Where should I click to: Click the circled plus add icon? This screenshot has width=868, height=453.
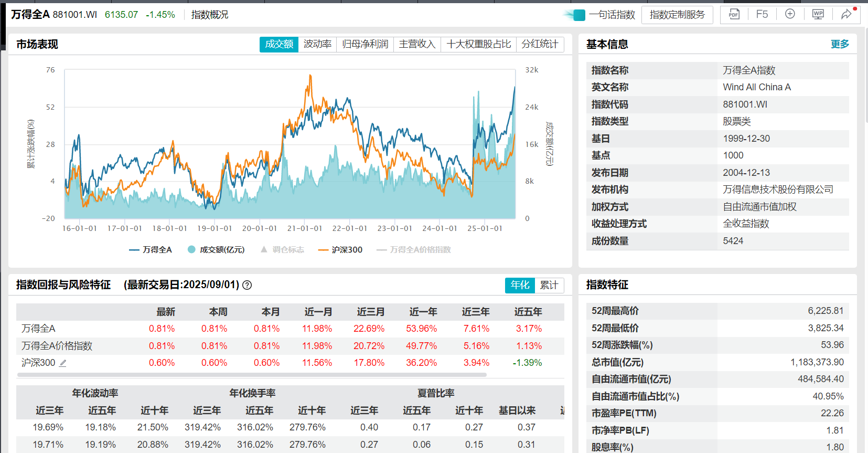(x=790, y=14)
